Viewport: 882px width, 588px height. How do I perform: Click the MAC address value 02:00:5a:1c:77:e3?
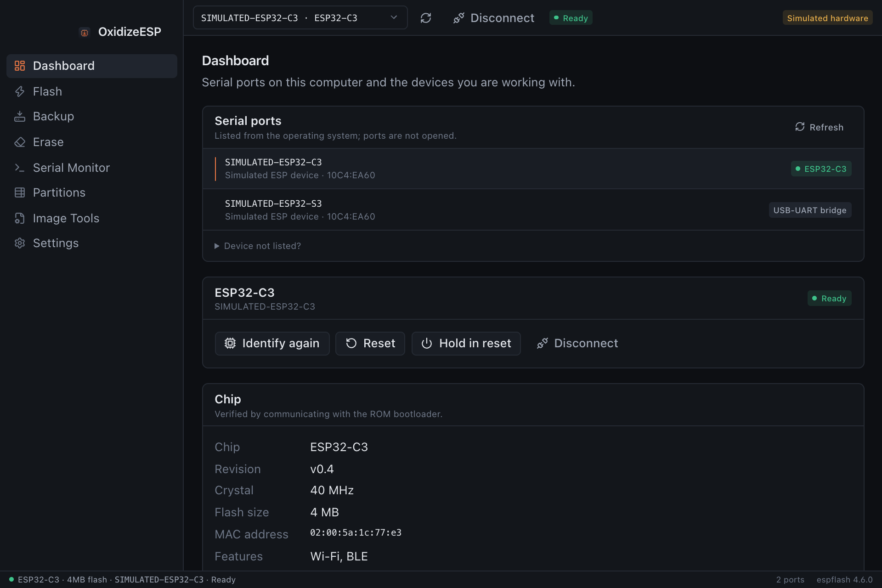click(356, 532)
